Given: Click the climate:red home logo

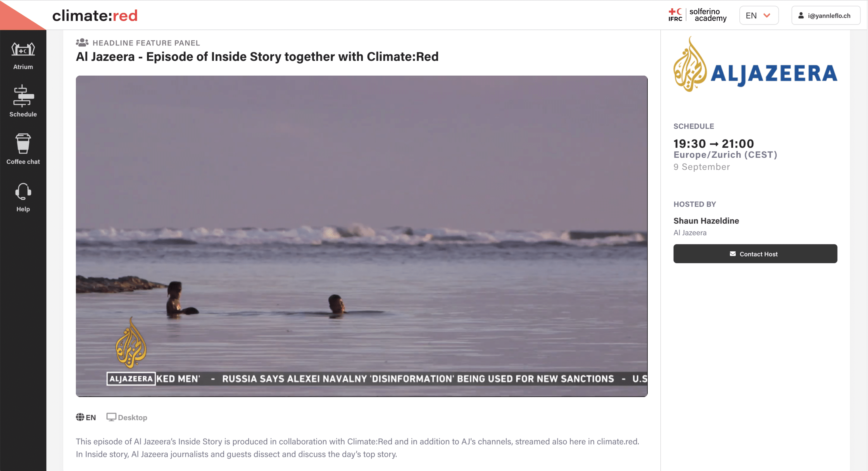Looking at the screenshot, I should 95,15.
